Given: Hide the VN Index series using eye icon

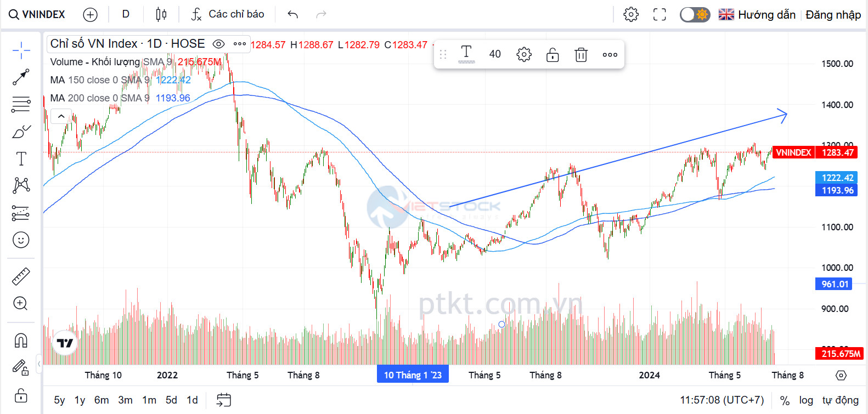Looking at the screenshot, I should point(218,44).
